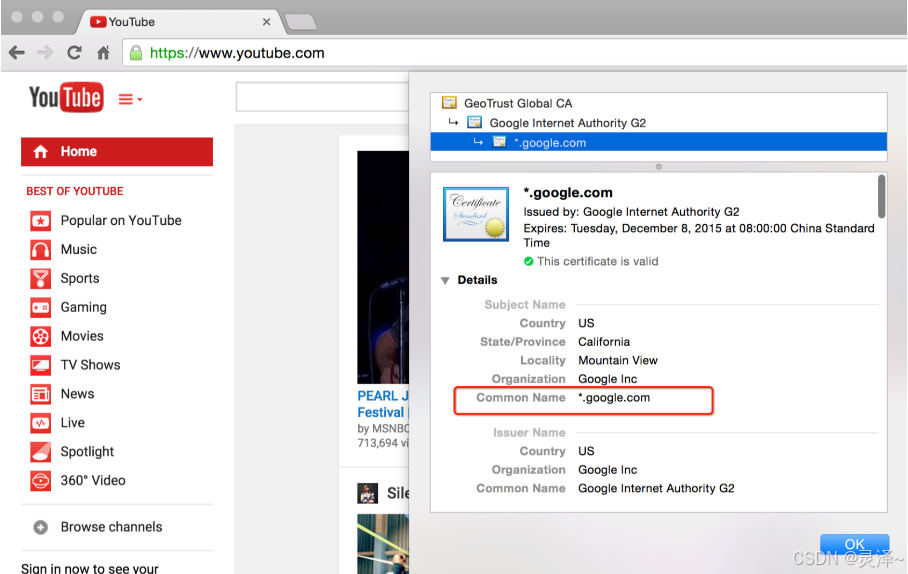Confirm the certificate dialog with OK
Screen dimensions: 908x574
point(855,544)
